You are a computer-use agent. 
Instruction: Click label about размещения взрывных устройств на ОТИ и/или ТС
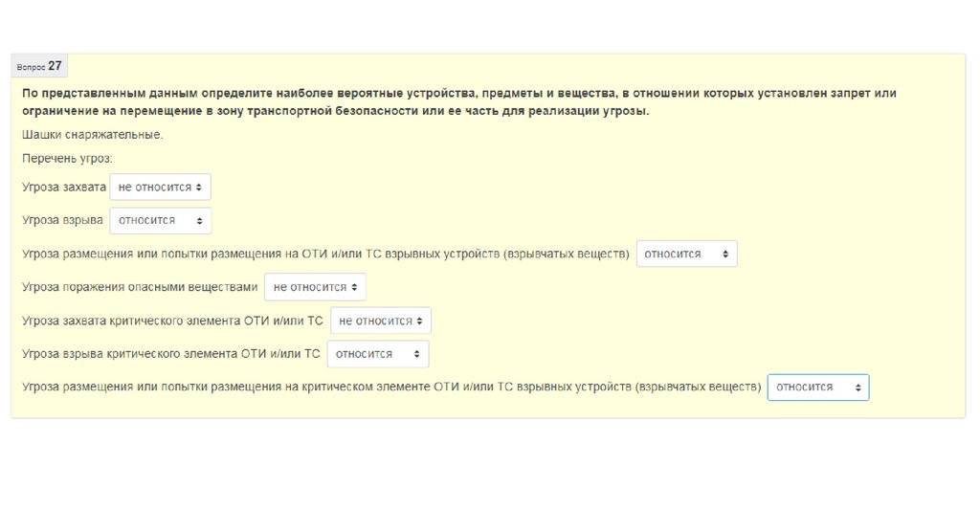(x=325, y=255)
